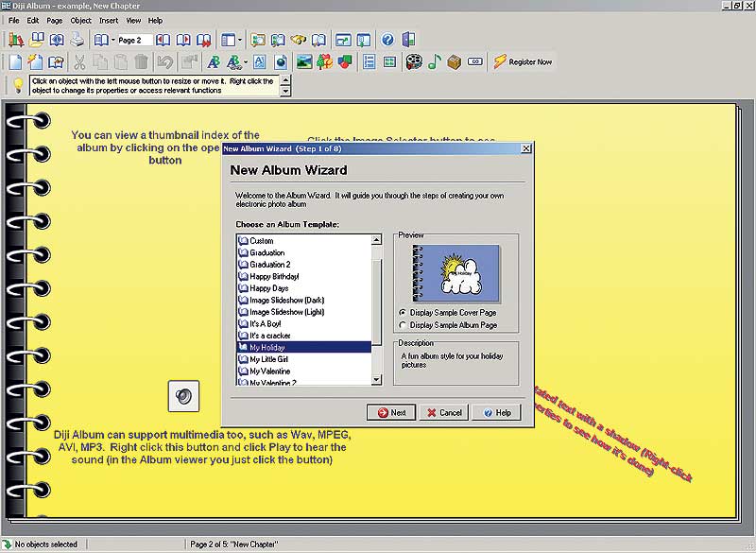This screenshot has height=553, width=756.
Task: Select the It's a cracker album template
Action: click(304, 336)
